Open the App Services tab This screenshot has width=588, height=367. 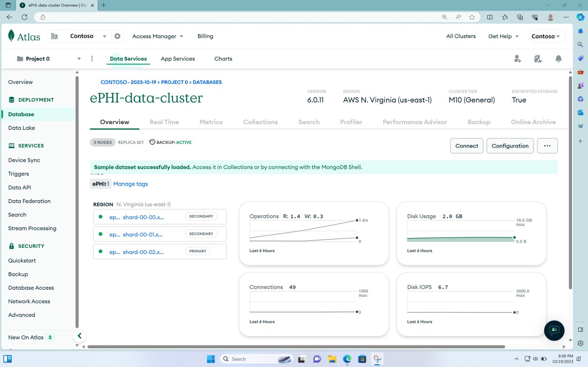pyautogui.click(x=177, y=59)
